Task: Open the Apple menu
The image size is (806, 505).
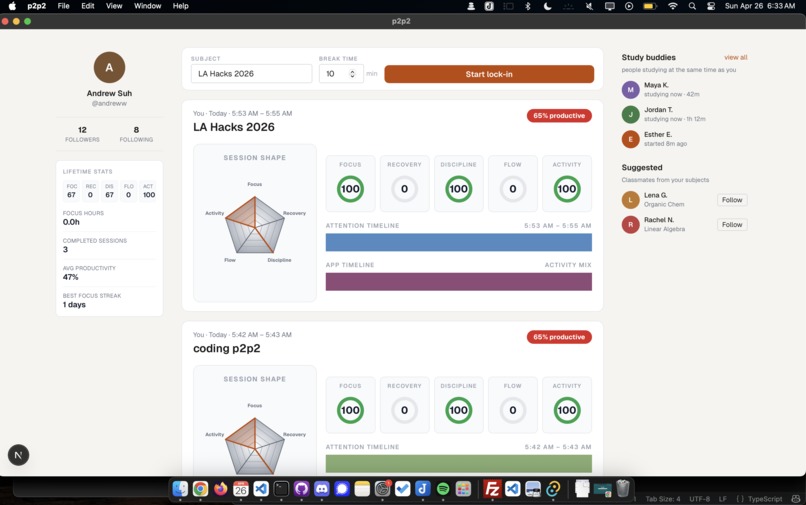Action: point(12,6)
